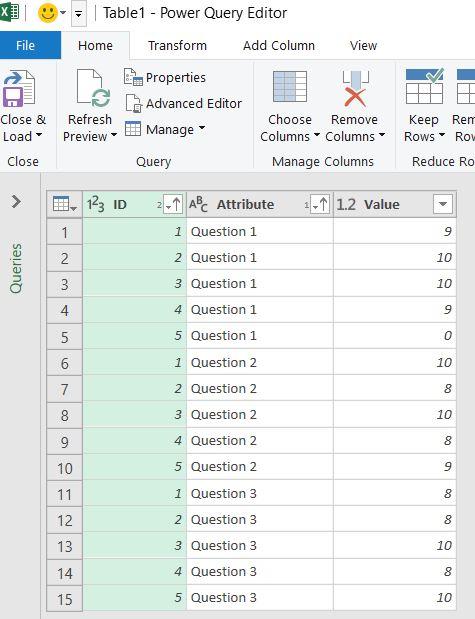Viewport: 475px width, 619px height.
Task: Click the Refresh Preview icon
Action: click(94, 89)
